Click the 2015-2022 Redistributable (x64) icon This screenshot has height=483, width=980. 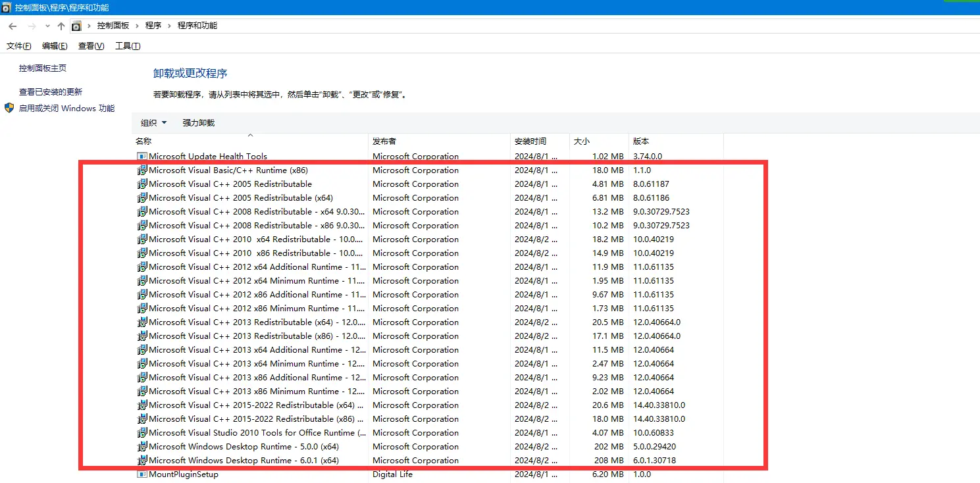(142, 405)
